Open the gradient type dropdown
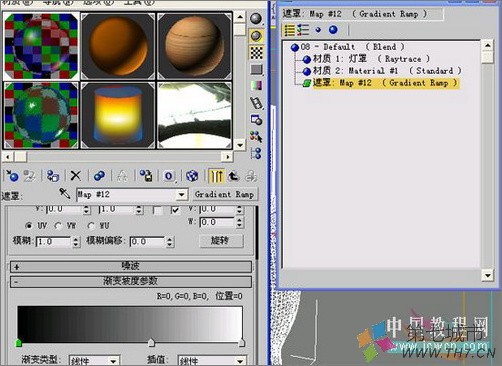The height and width of the screenshot is (366, 502). coord(113,361)
